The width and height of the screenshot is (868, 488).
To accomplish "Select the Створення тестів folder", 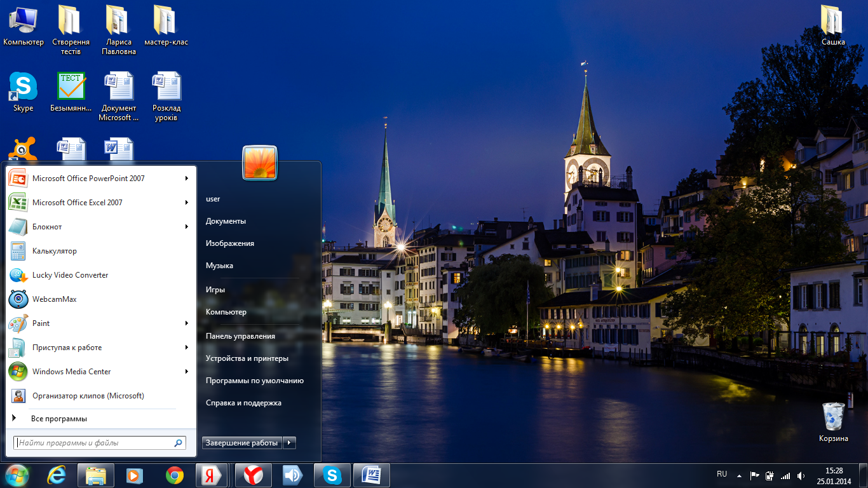I will 71,30.
